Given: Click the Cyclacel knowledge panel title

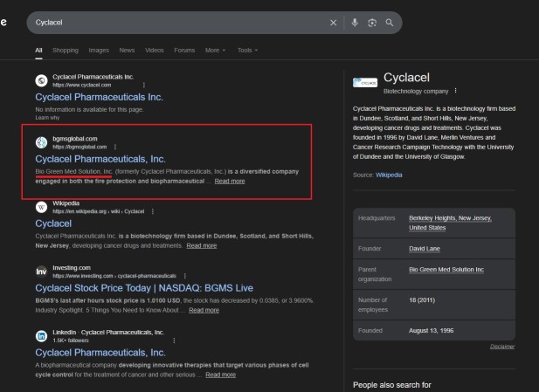Looking at the screenshot, I should (x=406, y=78).
